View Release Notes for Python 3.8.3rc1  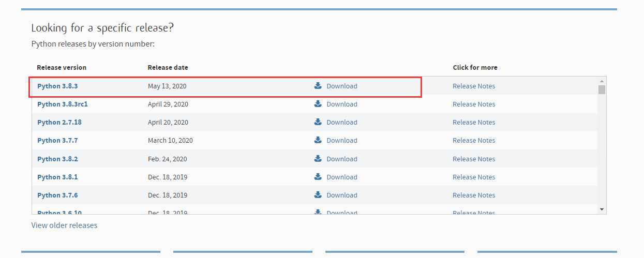tap(474, 104)
